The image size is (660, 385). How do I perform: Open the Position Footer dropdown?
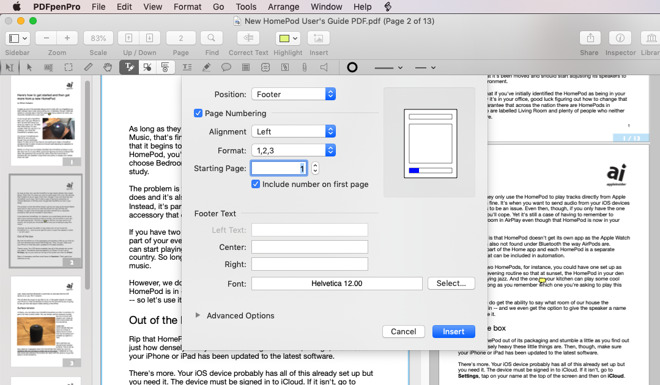[x=293, y=94]
